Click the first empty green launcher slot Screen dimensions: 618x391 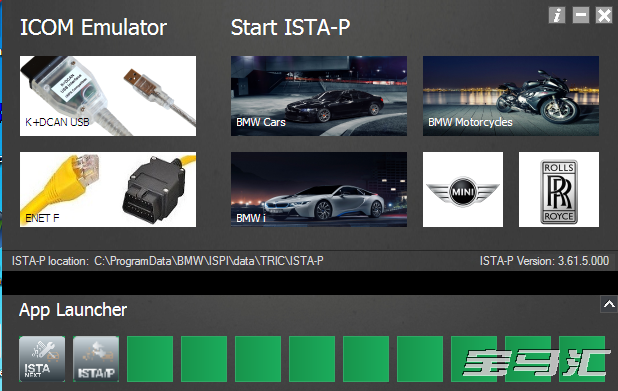click(x=150, y=359)
